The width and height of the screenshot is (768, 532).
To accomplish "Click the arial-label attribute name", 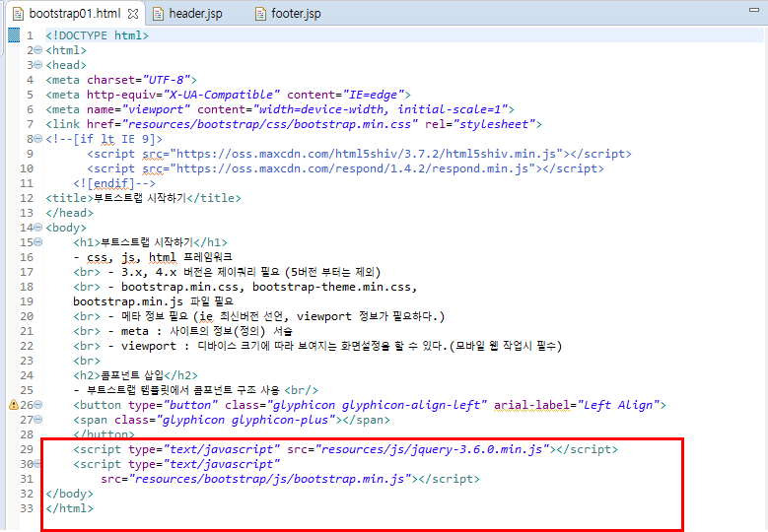I will (532, 405).
